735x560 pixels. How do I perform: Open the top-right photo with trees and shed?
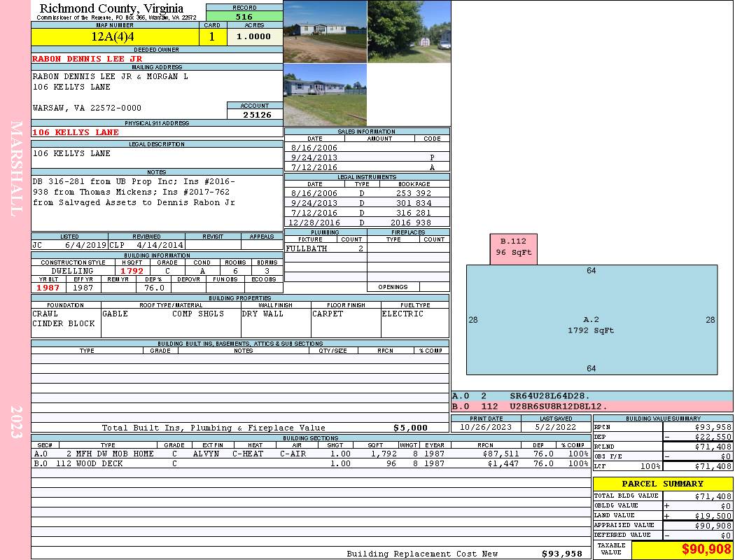(408, 31)
